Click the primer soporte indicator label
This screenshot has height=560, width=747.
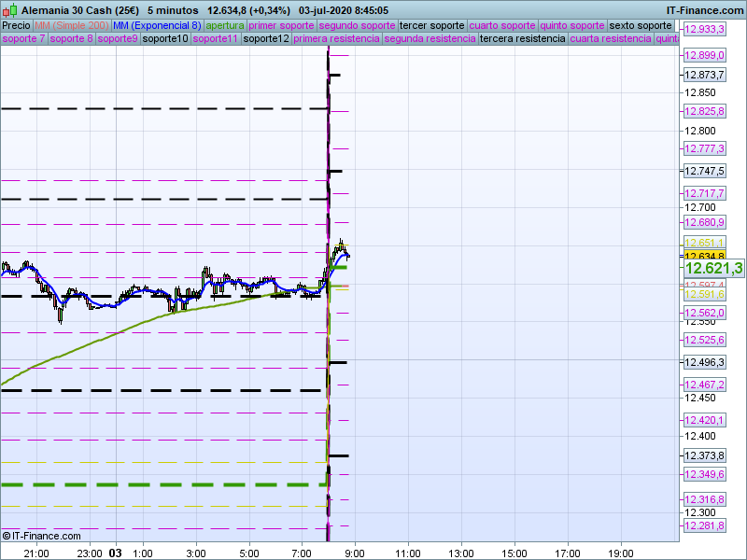click(x=281, y=25)
